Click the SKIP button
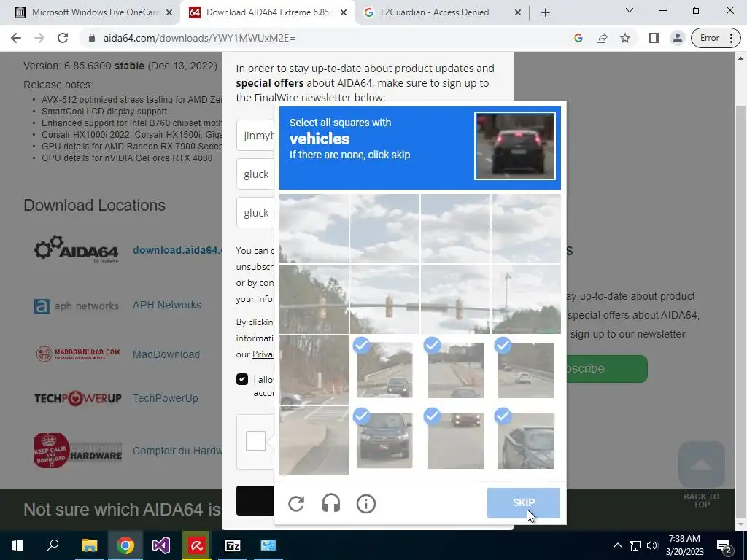The height and width of the screenshot is (560, 747). pos(523,503)
